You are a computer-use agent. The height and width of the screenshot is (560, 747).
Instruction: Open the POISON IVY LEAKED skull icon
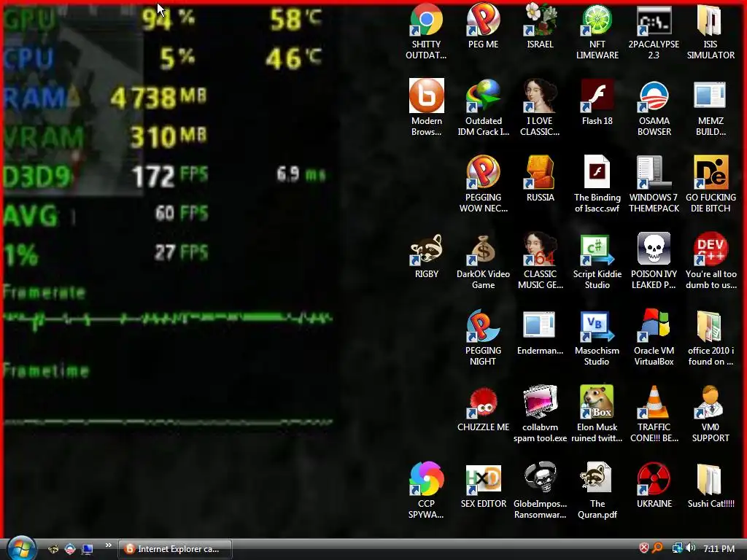[654, 249]
